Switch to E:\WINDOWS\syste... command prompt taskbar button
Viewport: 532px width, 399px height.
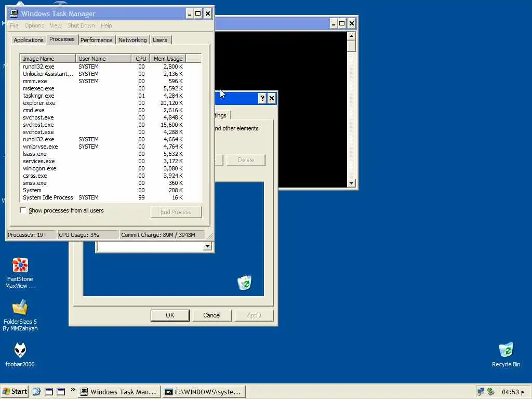coord(203,392)
